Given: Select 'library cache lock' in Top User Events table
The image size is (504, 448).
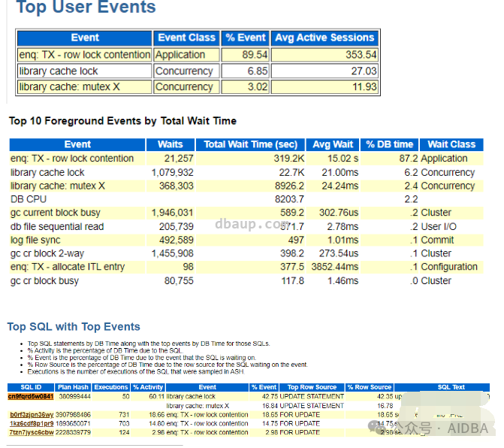Looking at the screenshot, I should tap(58, 71).
